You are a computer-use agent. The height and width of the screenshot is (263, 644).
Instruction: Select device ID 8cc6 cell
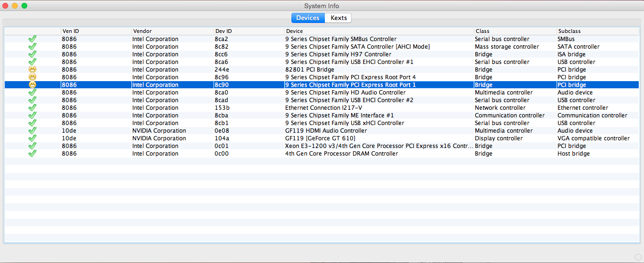pyautogui.click(x=222, y=54)
